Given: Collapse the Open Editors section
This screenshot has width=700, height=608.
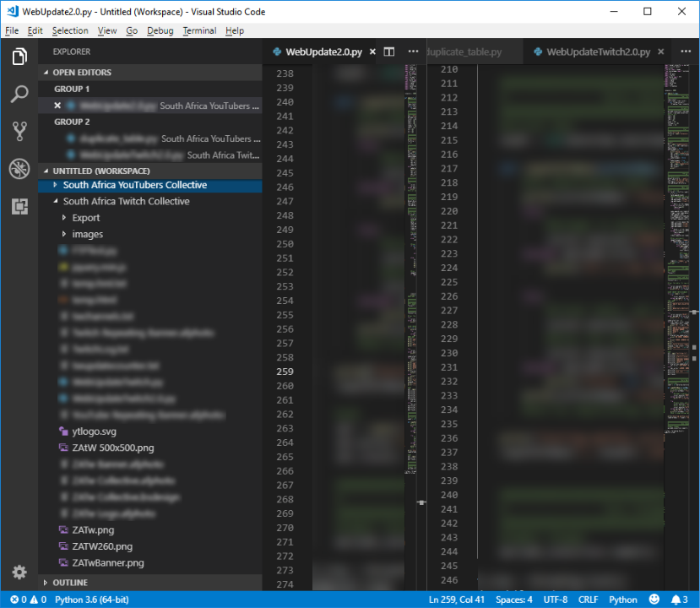Looking at the screenshot, I should click(x=150, y=73).
